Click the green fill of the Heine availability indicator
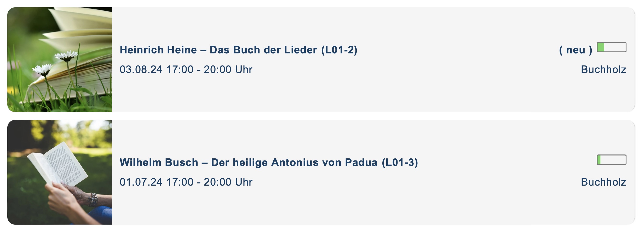This screenshot has height=233, width=644. click(x=601, y=47)
